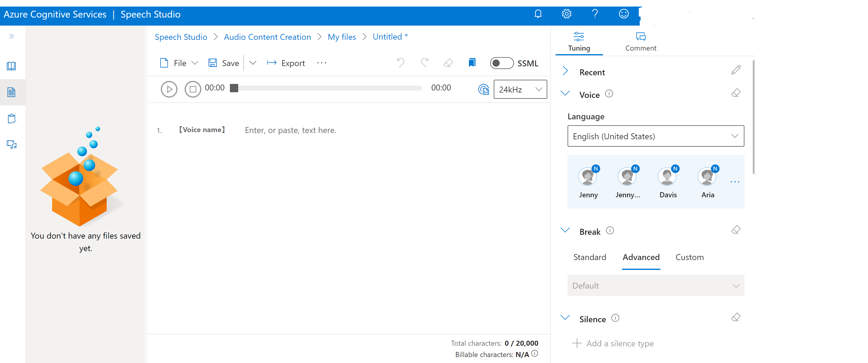Open the Export menu
868x363 pixels.
[x=286, y=63]
